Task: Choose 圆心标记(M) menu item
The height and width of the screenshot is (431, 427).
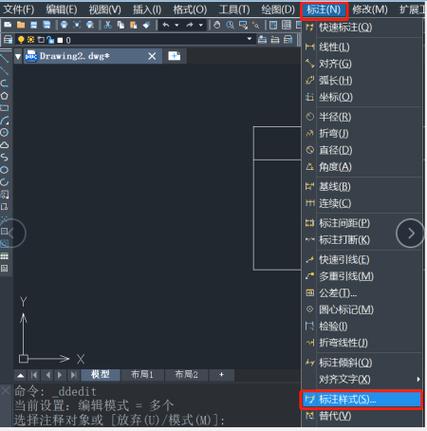Action: tap(363, 310)
